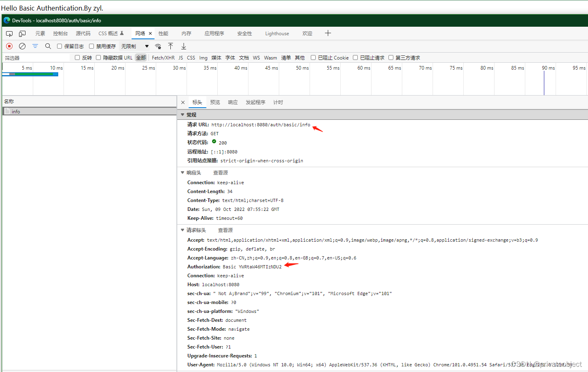Screen dimensions: 588x372
Task: Switch to 响应 details tab
Action: (x=233, y=102)
